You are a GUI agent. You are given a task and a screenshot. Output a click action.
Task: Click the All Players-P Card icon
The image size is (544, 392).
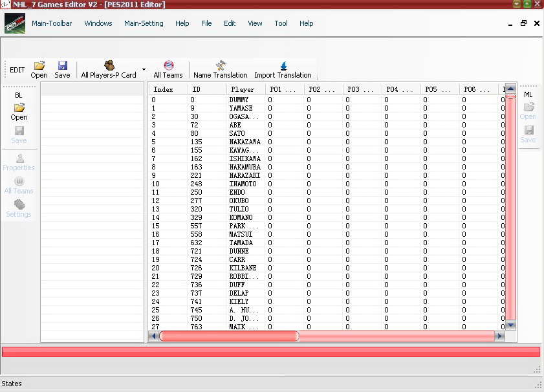coord(109,65)
